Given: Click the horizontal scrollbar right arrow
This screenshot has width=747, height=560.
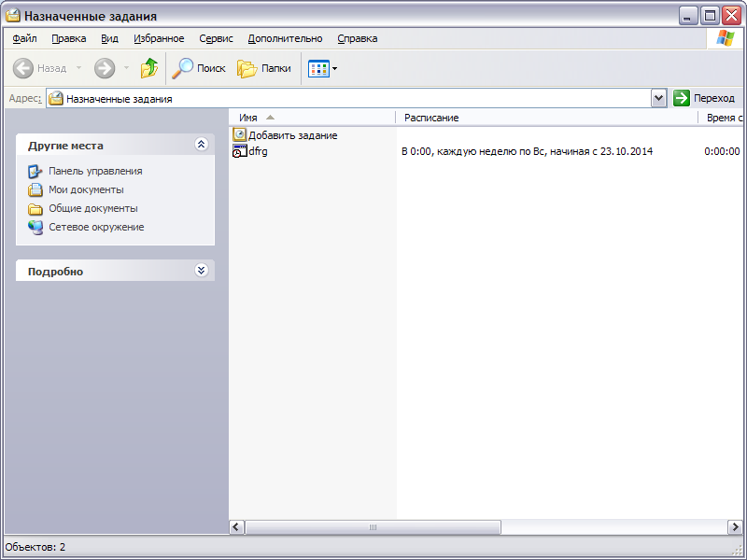Looking at the screenshot, I should [x=735, y=526].
